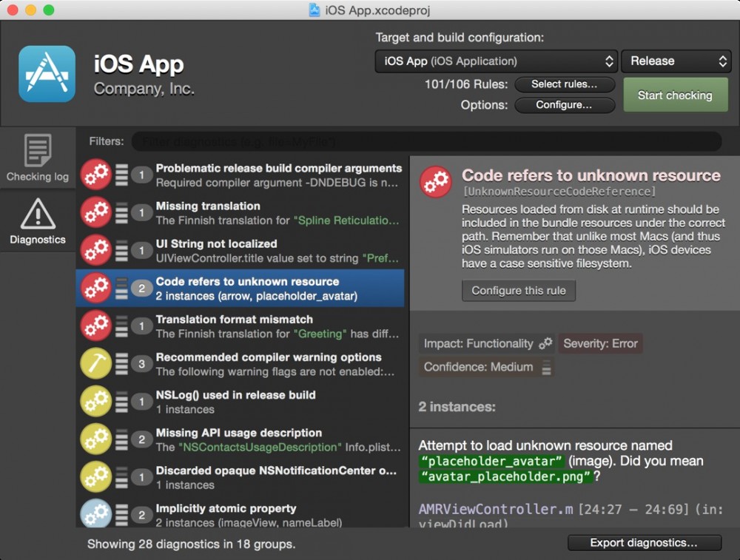Select the hammer icon on Recommended compiler warning options
This screenshot has width=740, height=560.
96,364
